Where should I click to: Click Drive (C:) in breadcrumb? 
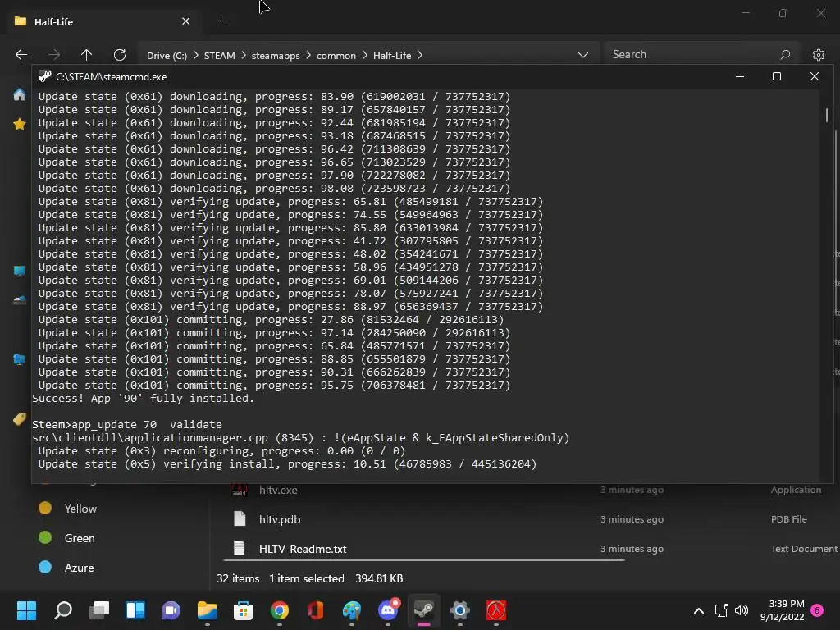[x=167, y=55]
